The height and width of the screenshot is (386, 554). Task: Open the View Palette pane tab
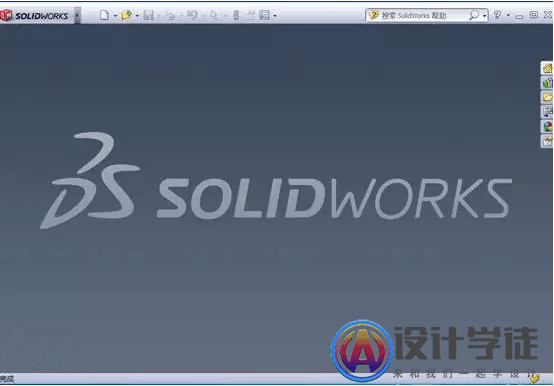click(548, 112)
